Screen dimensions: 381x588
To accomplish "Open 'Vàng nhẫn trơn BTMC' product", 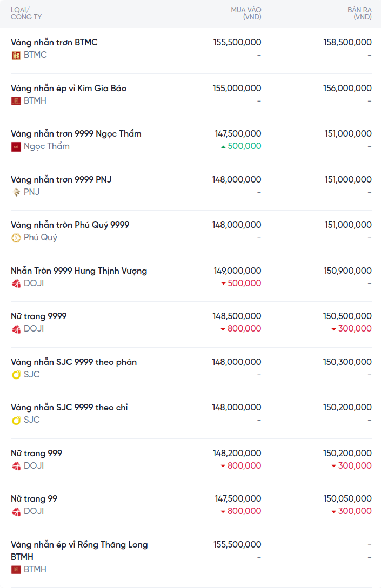I will click(x=54, y=42).
